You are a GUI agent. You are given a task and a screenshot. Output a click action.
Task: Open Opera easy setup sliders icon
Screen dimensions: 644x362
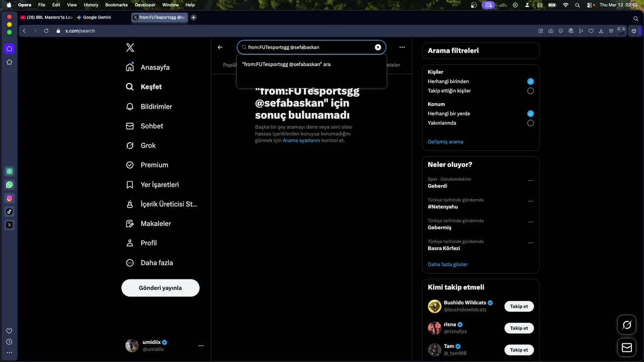pos(611,31)
